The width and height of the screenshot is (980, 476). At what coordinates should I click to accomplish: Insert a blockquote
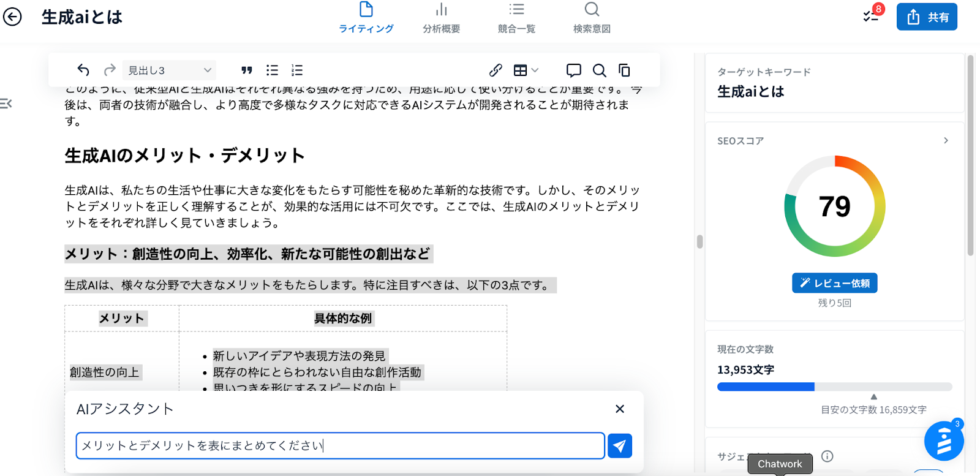click(x=247, y=70)
